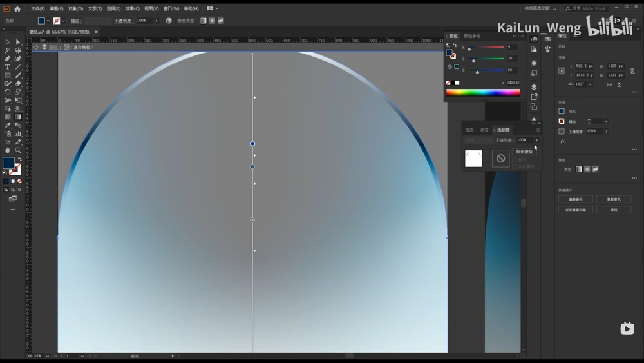This screenshot has height=363, width=644.
Task: Select the Eyedropper tool
Action: [x=7, y=125]
